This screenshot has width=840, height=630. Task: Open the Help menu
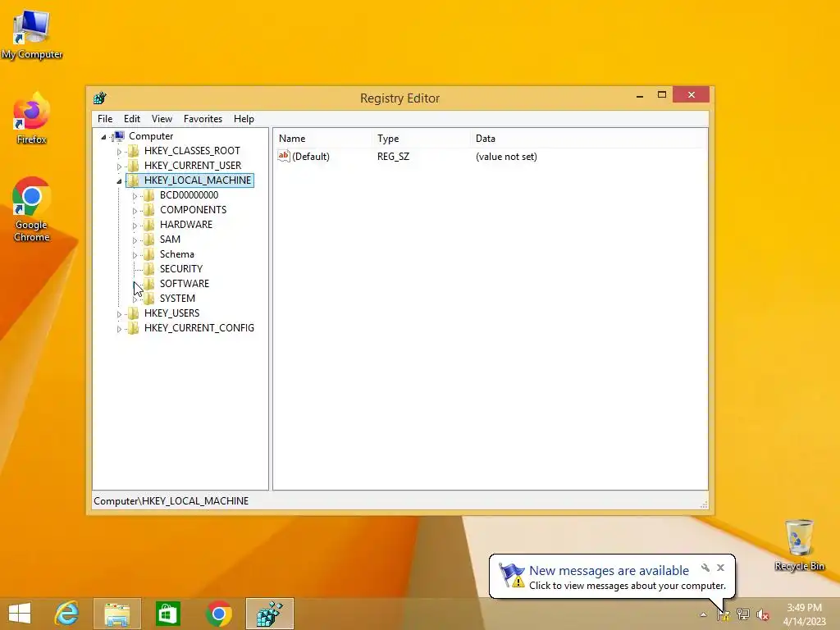coord(244,119)
